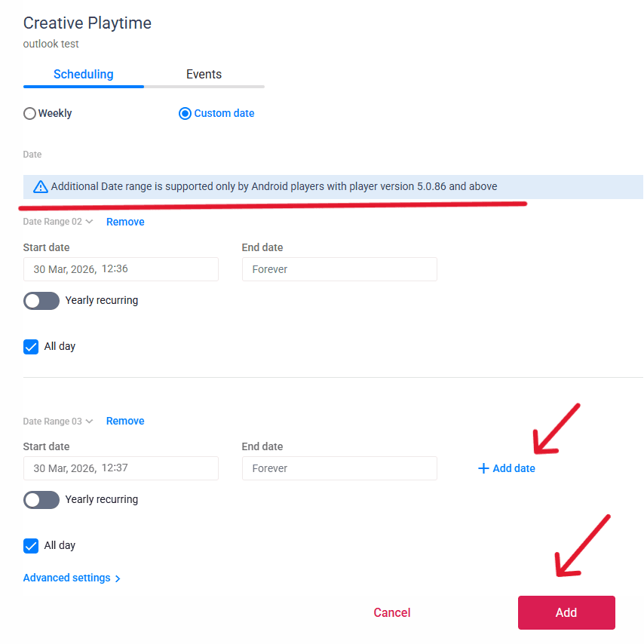Select the Custom date radio option
Screen dimensions: 644x644
pos(185,114)
